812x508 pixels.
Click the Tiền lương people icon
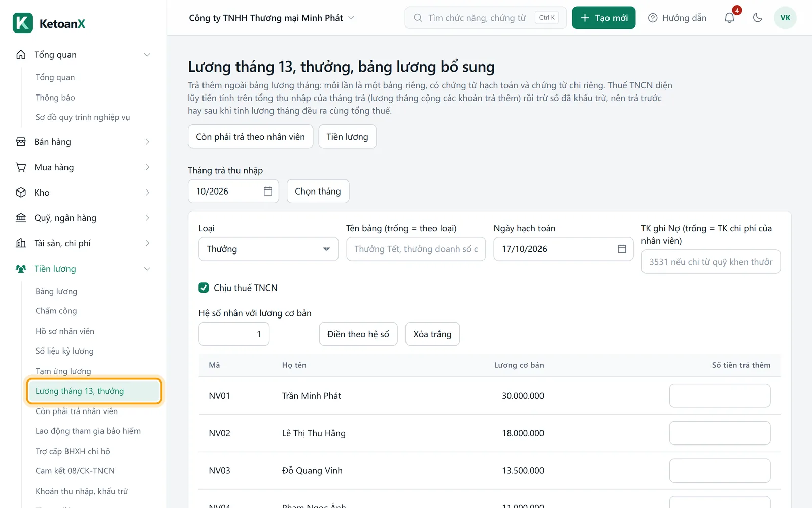click(x=21, y=269)
